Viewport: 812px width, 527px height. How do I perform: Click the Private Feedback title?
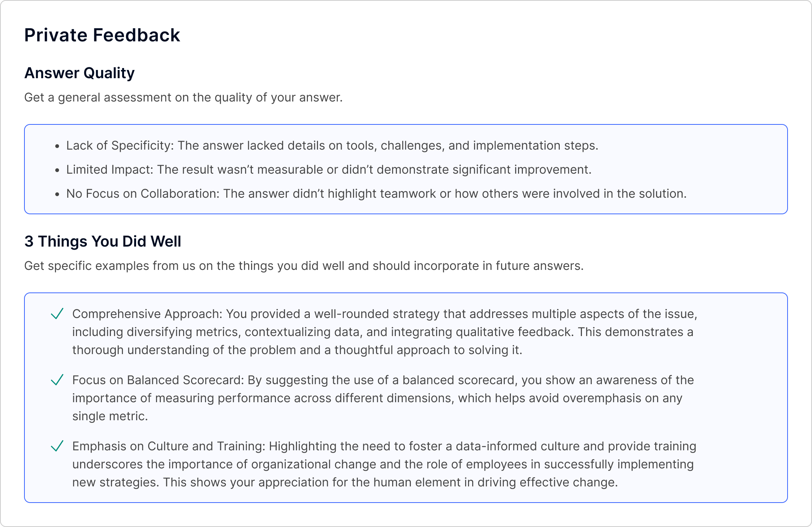click(x=102, y=35)
